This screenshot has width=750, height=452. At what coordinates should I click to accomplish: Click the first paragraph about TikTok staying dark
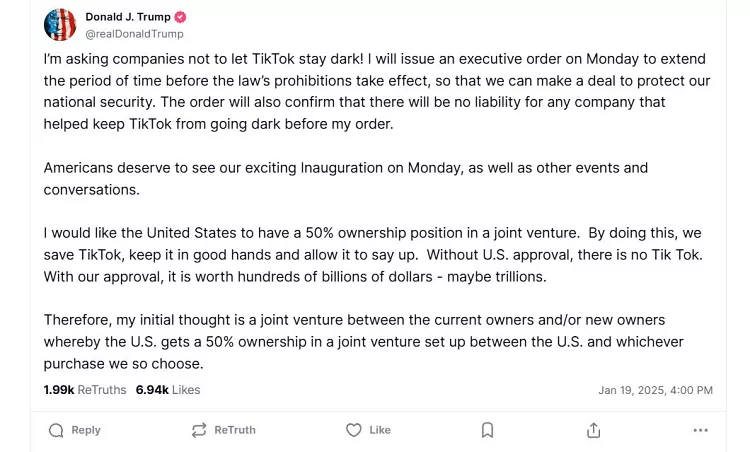pos(377,91)
